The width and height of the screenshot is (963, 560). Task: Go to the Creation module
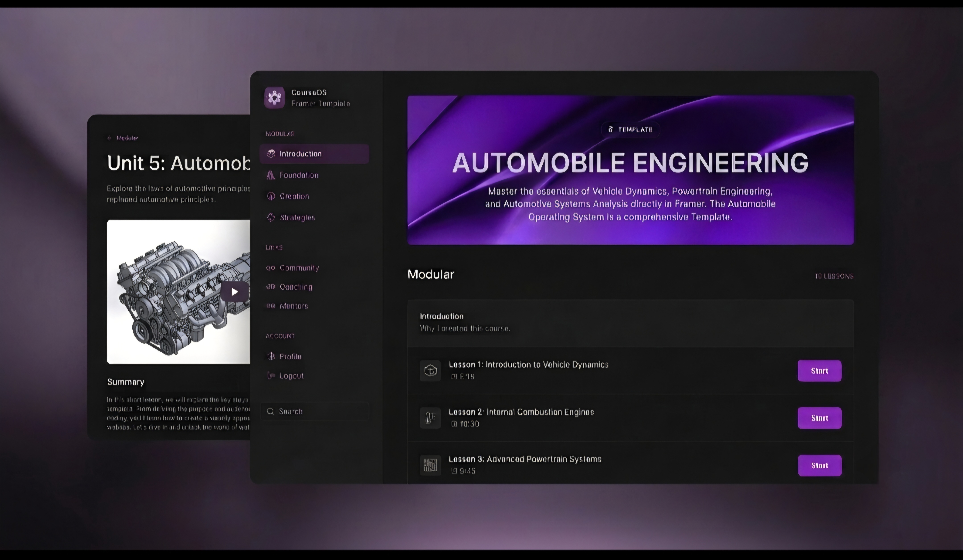294,196
